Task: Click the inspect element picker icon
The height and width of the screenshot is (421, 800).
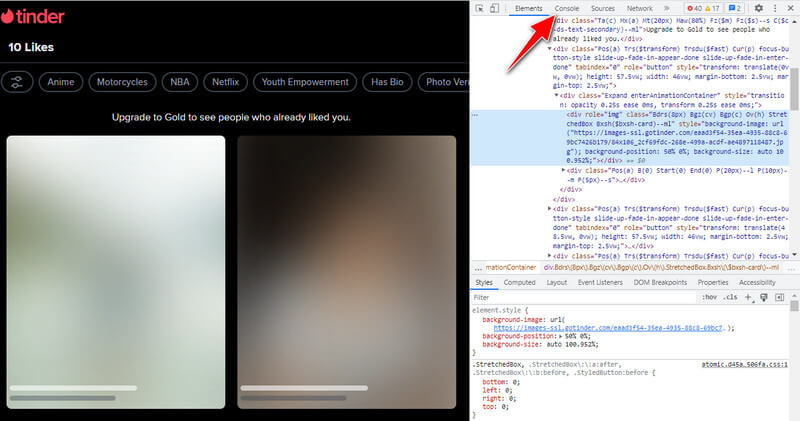Action: [479, 8]
